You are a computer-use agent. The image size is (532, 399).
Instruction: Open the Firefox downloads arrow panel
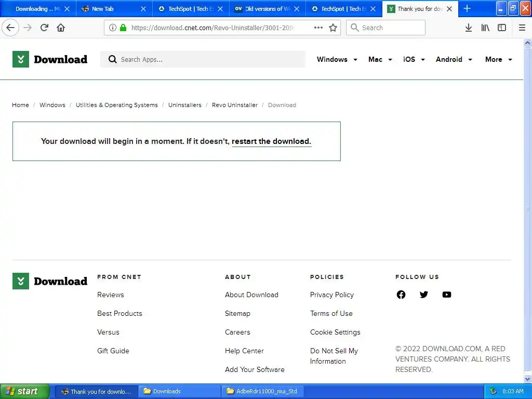point(469,28)
